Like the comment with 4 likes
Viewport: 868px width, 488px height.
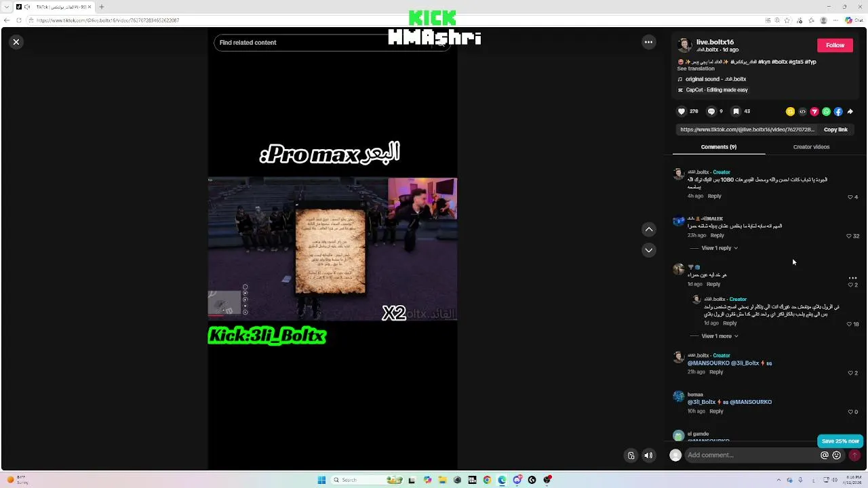[x=850, y=197]
